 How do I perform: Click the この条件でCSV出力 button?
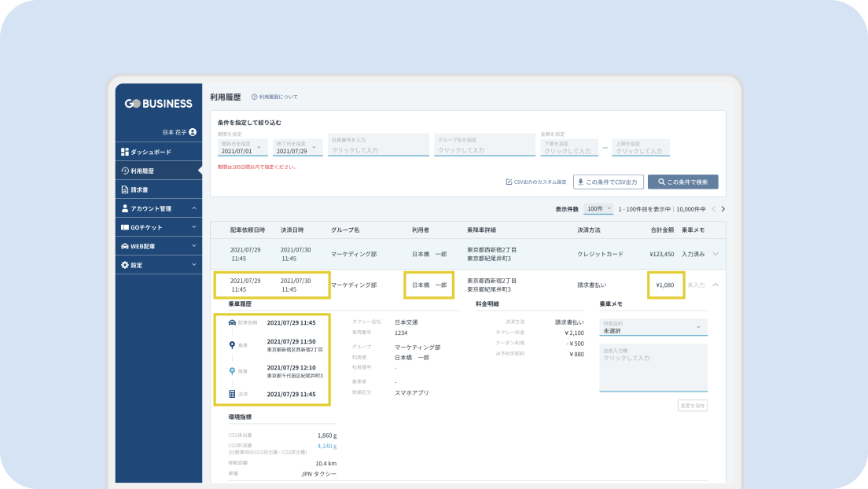(609, 182)
